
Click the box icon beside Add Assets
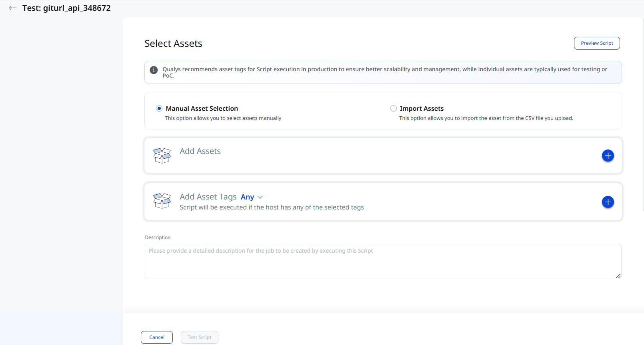tap(162, 156)
